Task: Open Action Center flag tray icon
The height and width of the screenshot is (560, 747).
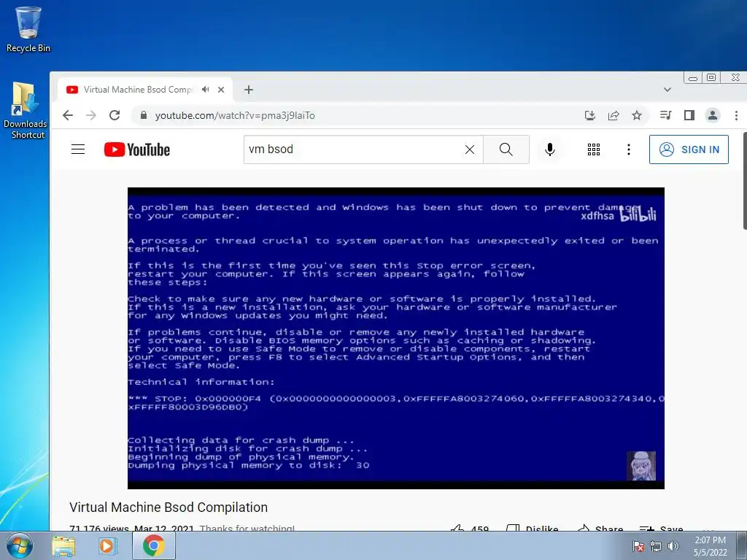Action: (638, 547)
